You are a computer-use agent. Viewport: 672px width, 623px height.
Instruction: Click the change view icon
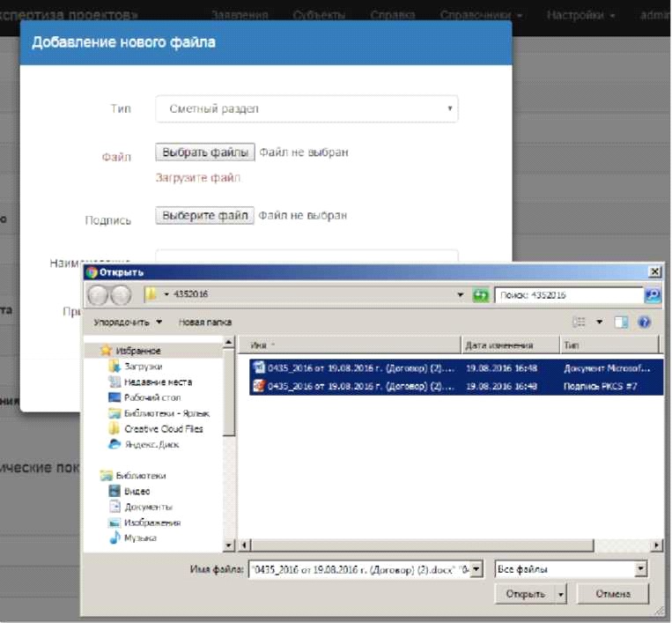[580, 323]
